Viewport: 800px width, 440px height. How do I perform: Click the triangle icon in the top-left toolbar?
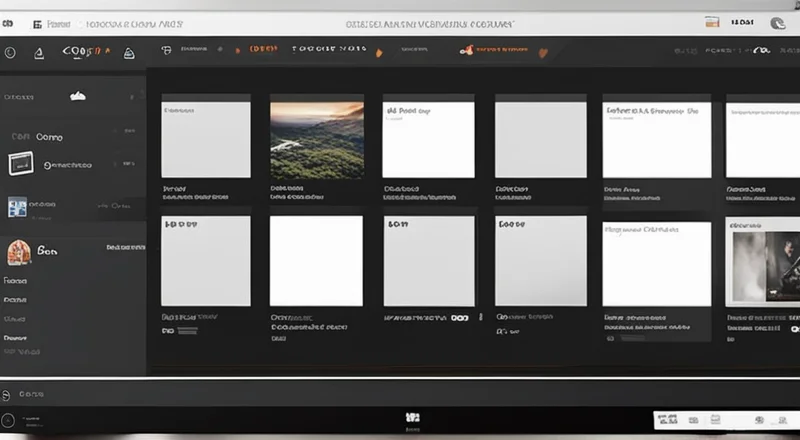39,53
